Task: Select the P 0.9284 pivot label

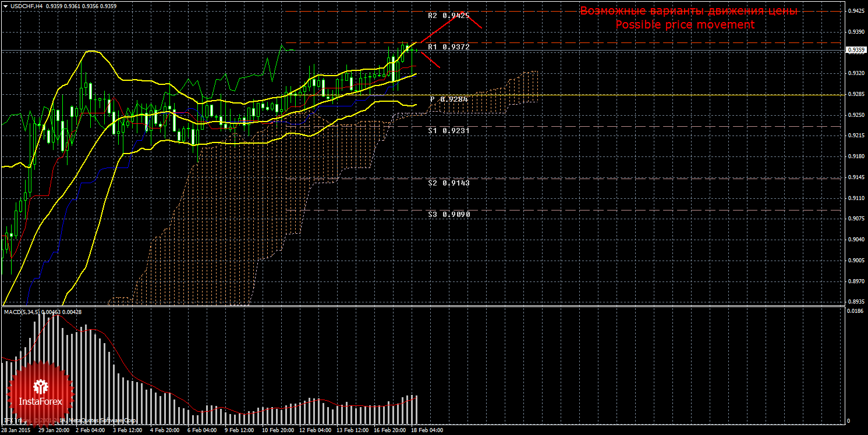Action: (449, 99)
